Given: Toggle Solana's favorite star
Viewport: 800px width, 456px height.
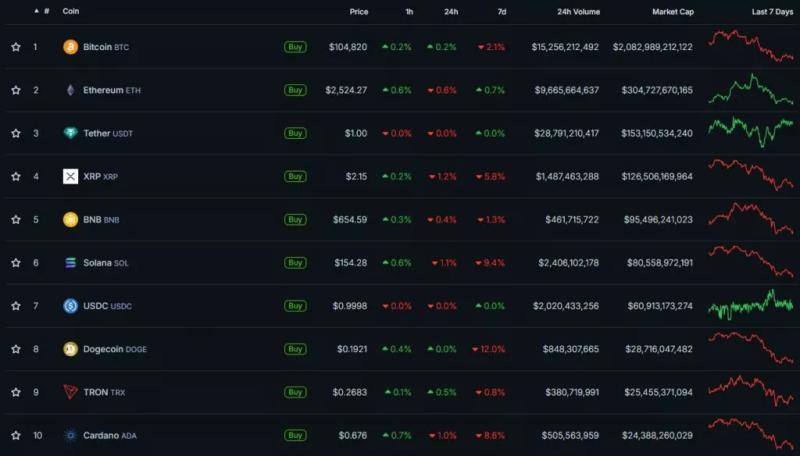Looking at the screenshot, I should click(x=16, y=263).
